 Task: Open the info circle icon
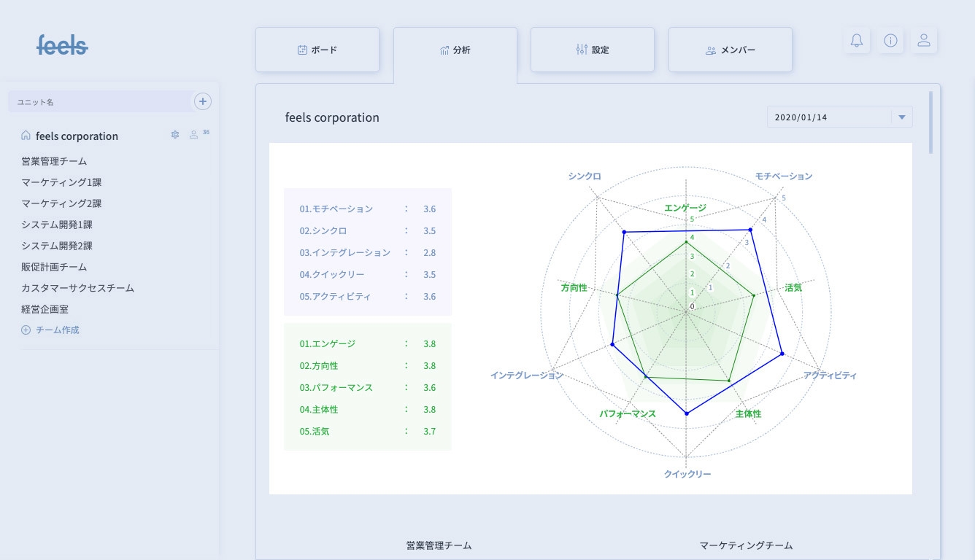click(890, 41)
